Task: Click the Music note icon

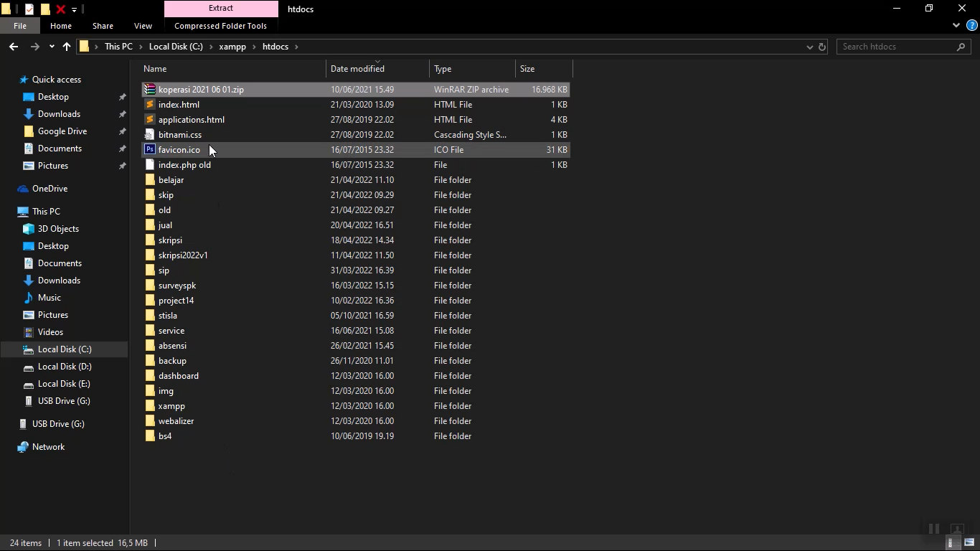Action: click(29, 298)
